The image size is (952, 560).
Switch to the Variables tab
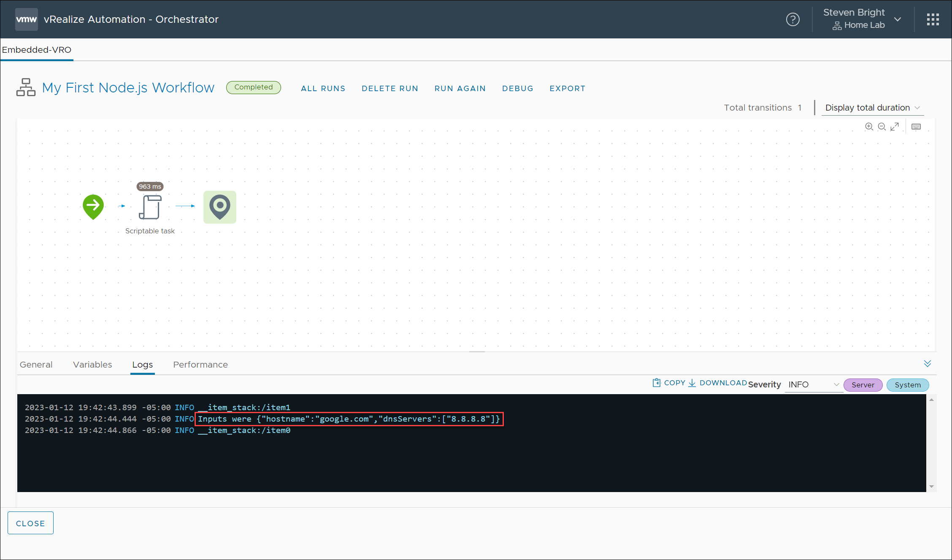[92, 365]
